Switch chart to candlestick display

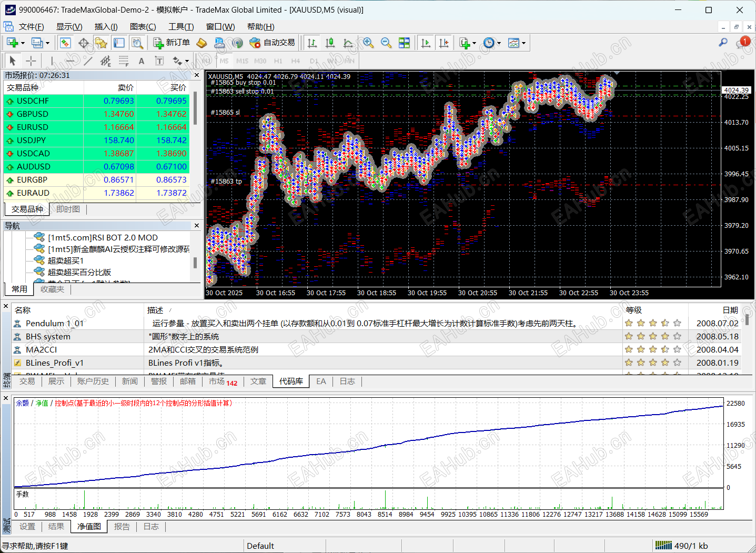click(330, 43)
